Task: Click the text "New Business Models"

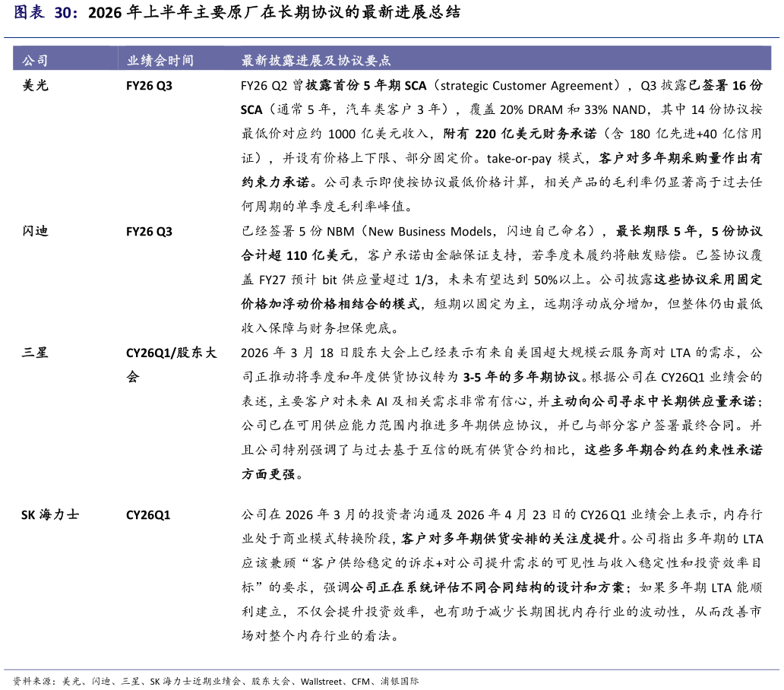Action: point(430,232)
